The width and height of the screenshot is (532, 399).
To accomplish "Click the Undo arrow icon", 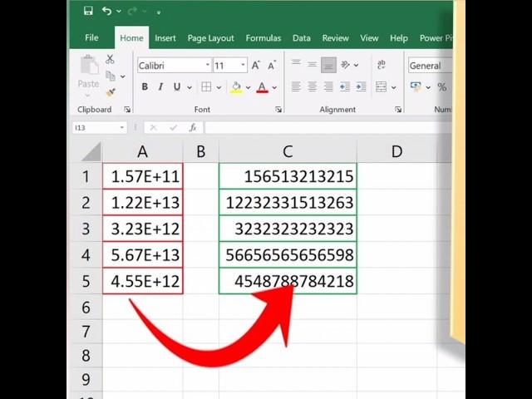I will [106, 11].
